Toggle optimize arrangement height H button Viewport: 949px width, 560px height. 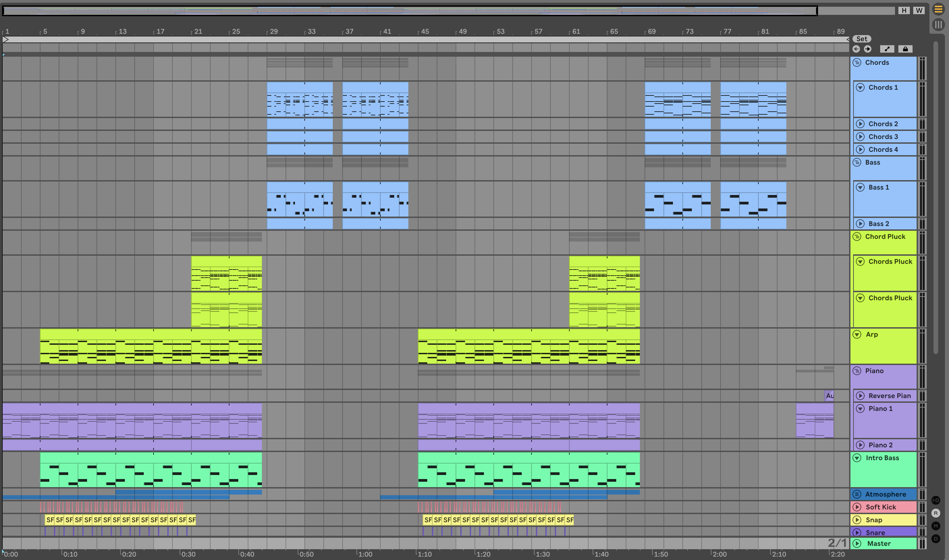pyautogui.click(x=904, y=10)
